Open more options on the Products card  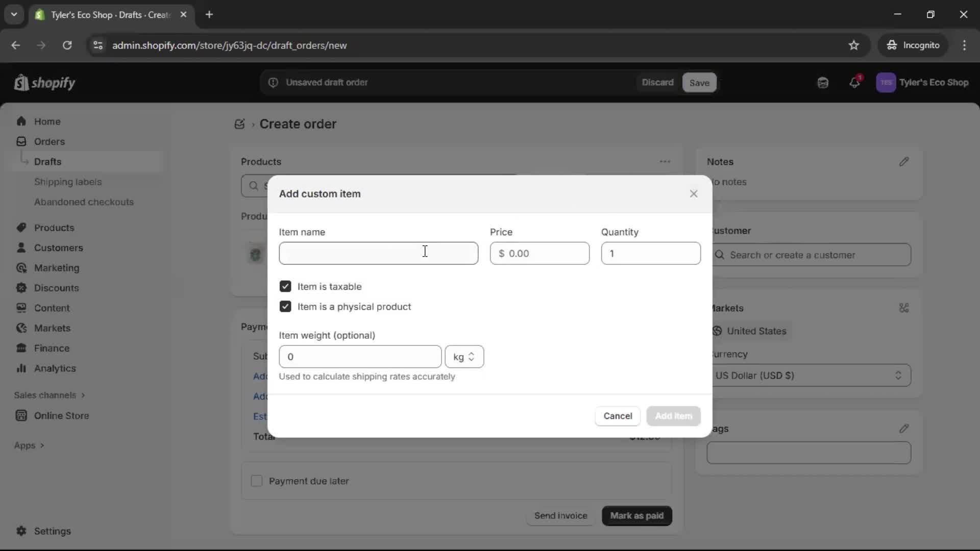point(665,161)
